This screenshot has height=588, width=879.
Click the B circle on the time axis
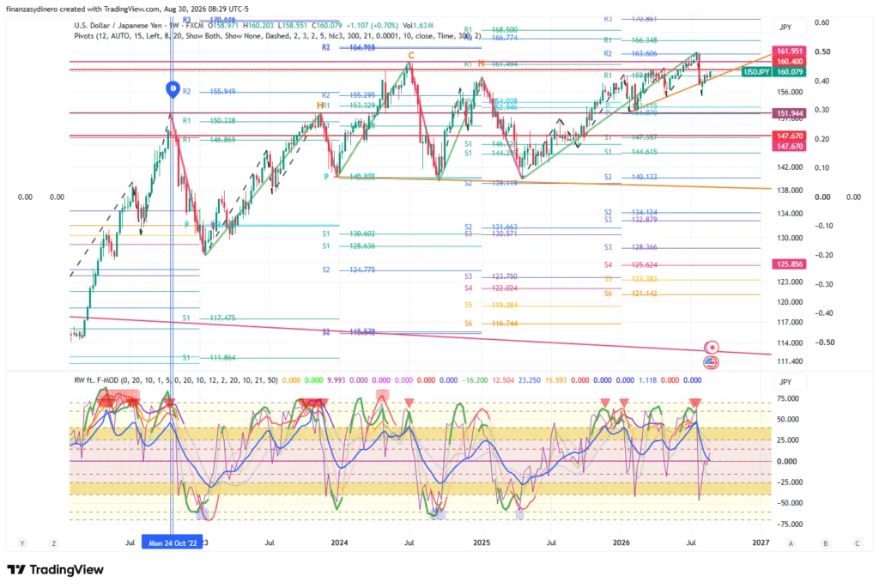tap(825, 543)
